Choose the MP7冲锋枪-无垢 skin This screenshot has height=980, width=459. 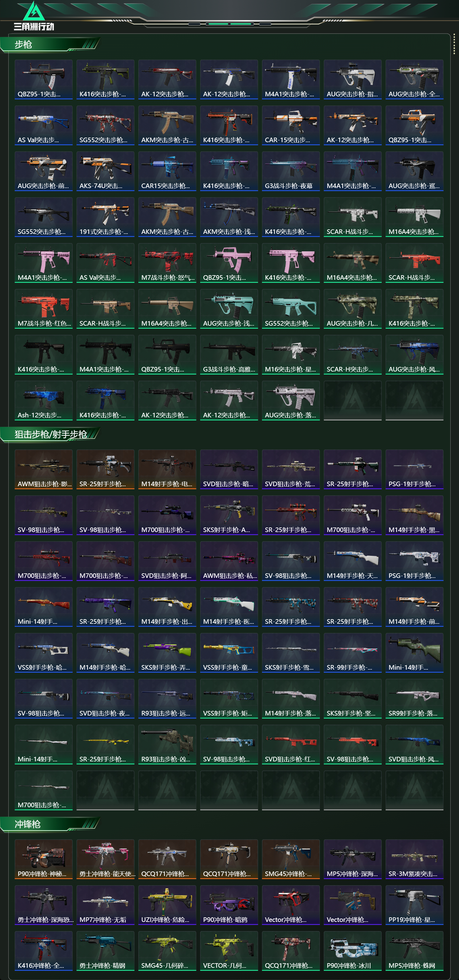click(x=106, y=905)
